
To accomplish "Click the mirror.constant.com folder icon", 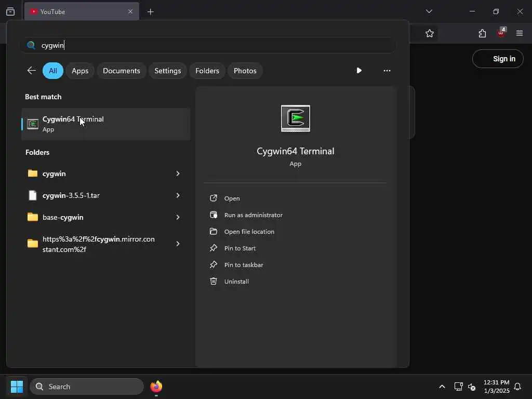I will click(x=33, y=244).
